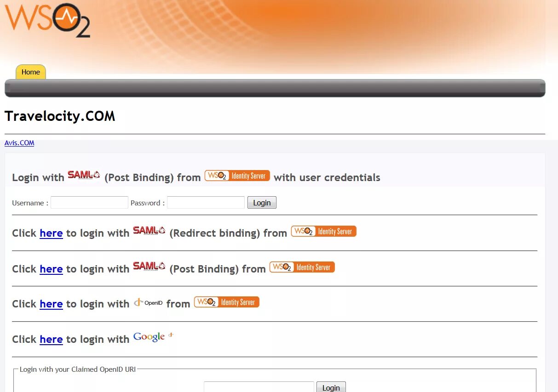Click SAML logo in Redirect binding row
Viewport: 558px width, 392px height.
pyautogui.click(x=150, y=231)
